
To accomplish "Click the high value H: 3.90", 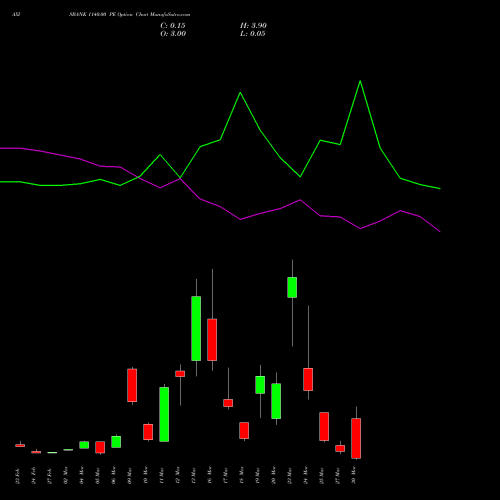I will (x=253, y=26).
